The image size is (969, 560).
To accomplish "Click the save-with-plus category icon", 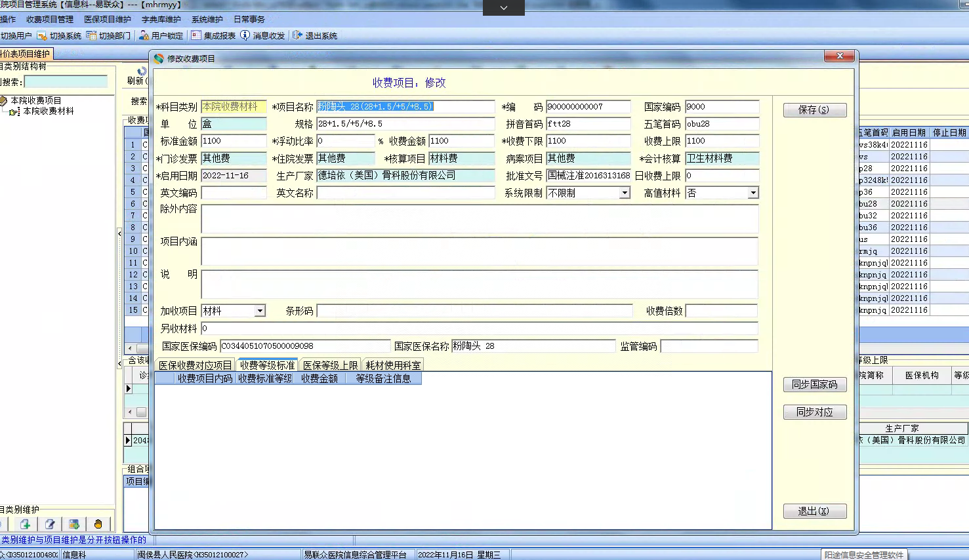I will (x=74, y=524).
